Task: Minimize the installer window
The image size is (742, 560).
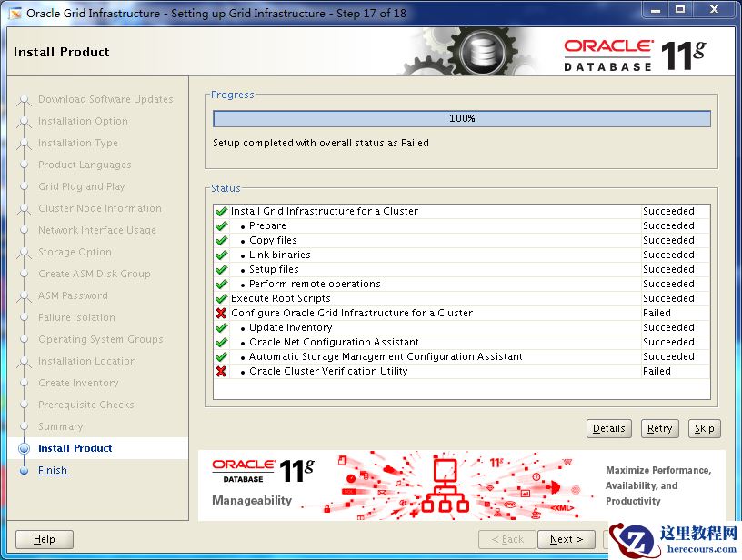Action: (x=656, y=10)
